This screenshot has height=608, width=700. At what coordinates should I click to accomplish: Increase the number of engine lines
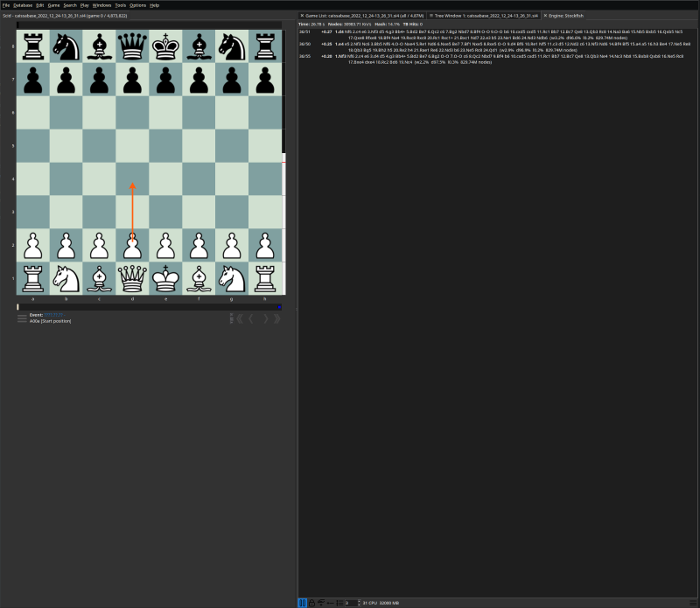click(x=359, y=601)
